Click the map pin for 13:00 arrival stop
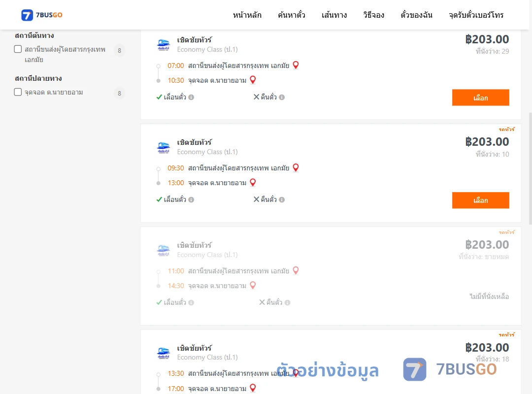Screen dimensions: 532x394 pyautogui.click(x=253, y=183)
